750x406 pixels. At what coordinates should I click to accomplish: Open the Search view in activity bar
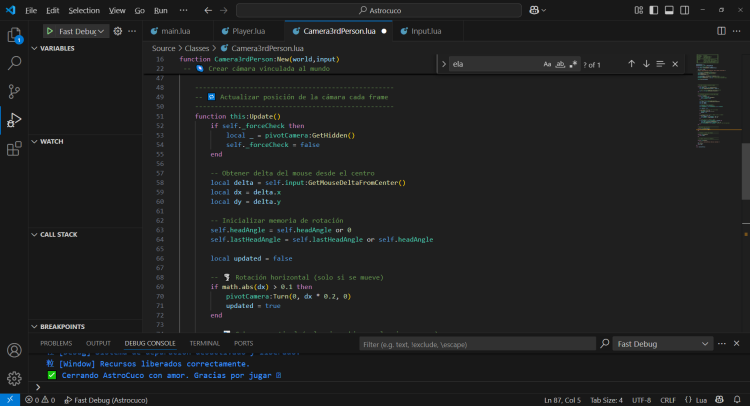coord(15,63)
